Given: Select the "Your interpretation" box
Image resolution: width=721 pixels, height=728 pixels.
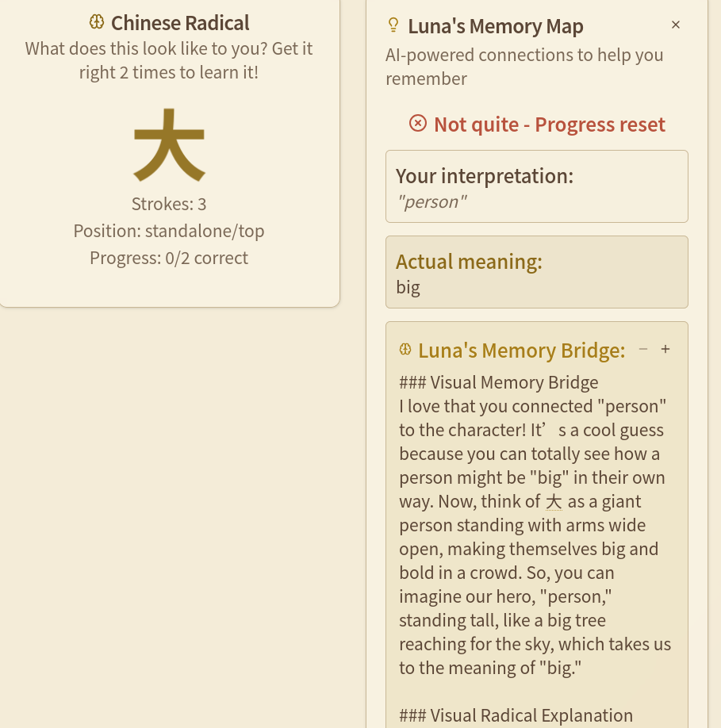Looking at the screenshot, I should click(536, 186).
